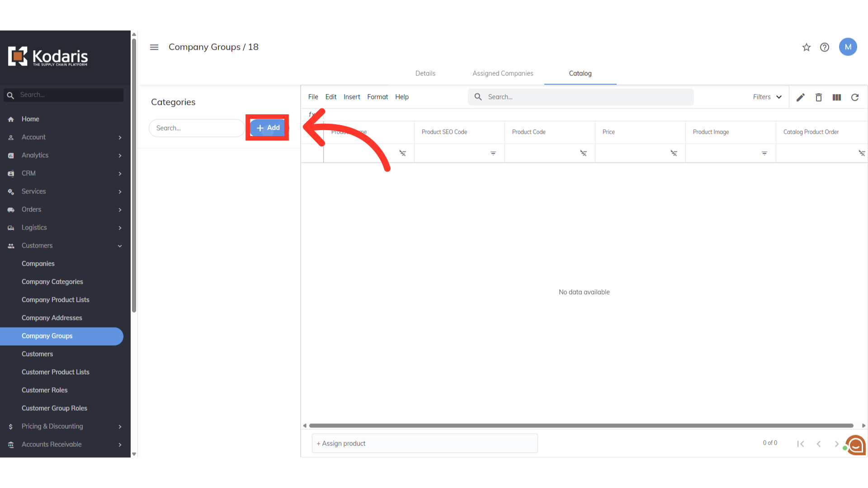This screenshot has height=488, width=868.
Task: Open the column chooser icon
Action: point(836,97)
